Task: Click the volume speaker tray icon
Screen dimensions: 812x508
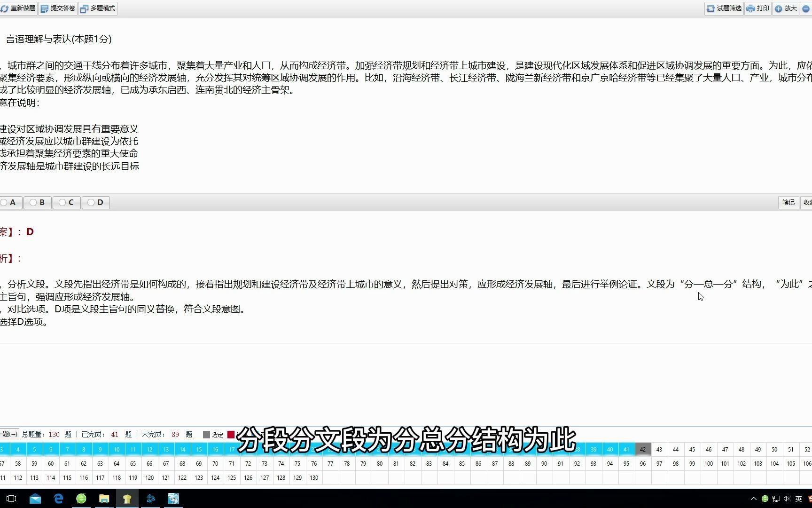Action: click(787, 499)
